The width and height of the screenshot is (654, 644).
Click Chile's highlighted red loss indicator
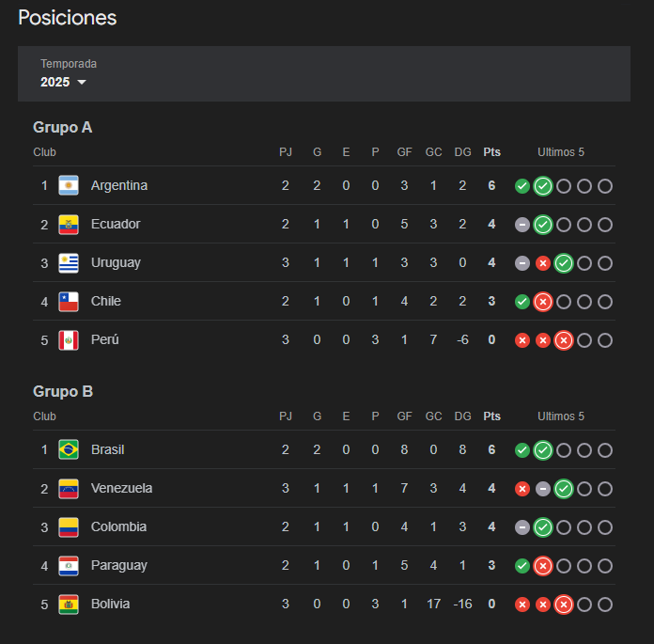point(542,302)
